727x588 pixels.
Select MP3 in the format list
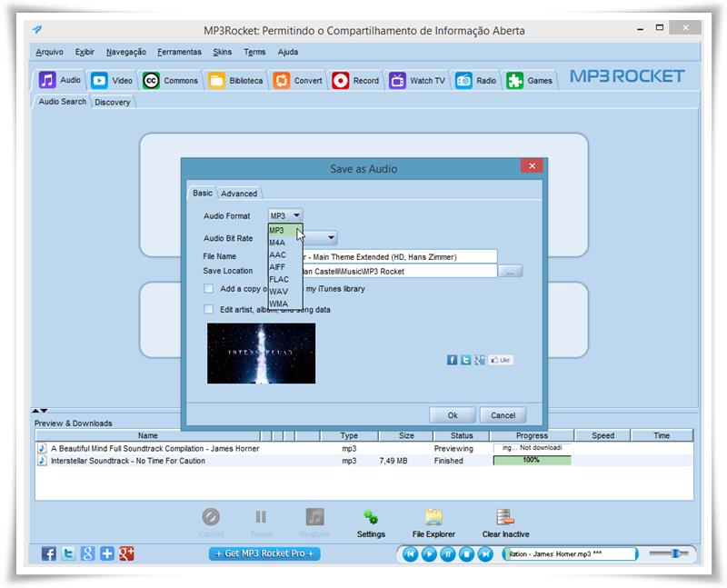(x=284, y=231)
